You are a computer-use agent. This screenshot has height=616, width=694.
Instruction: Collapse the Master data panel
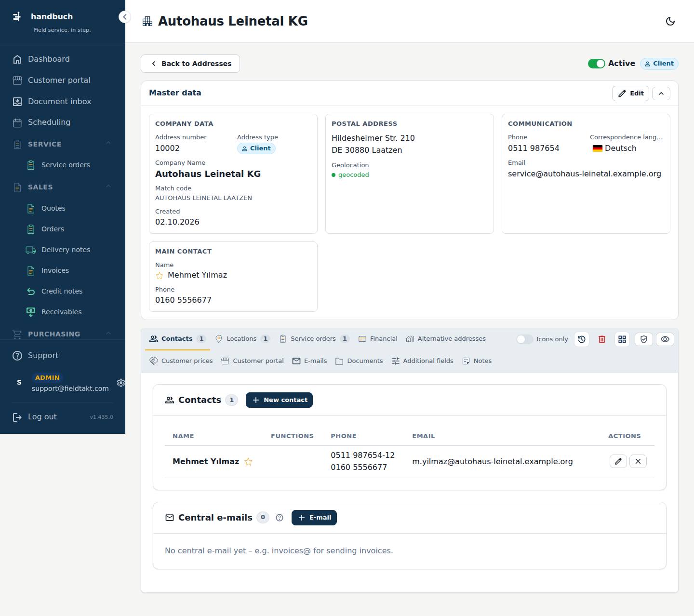tap(661, 94)
